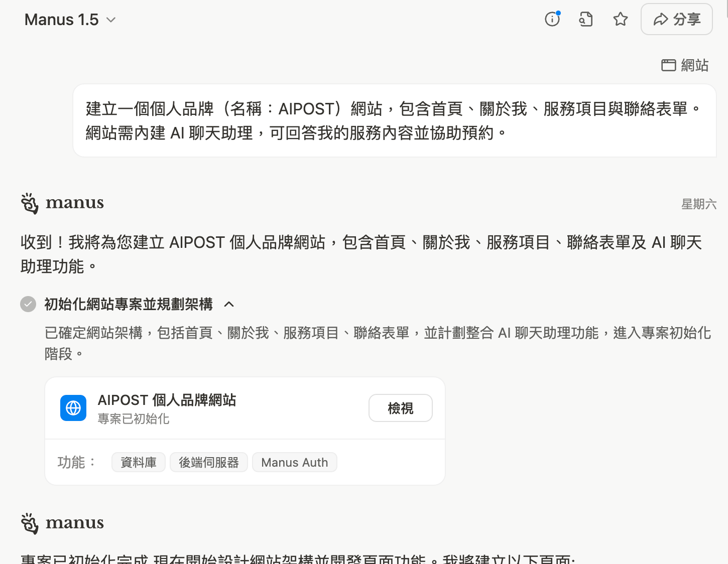This screenshot has height=564, width=728.
Task: Click the blue globe website project icon
Action: pos(73,408)
